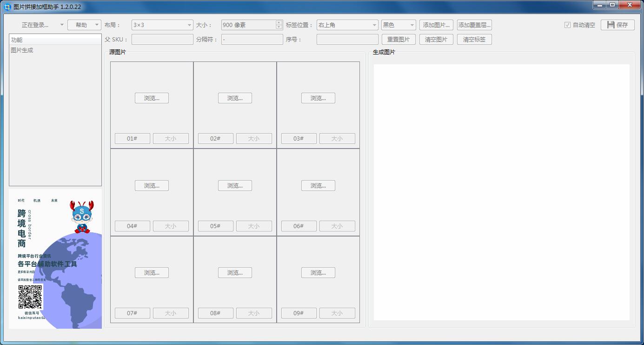Click the QR code in the promo banner
The height and width of the screenshot is (345, 644).
click(x=30, y=297)
